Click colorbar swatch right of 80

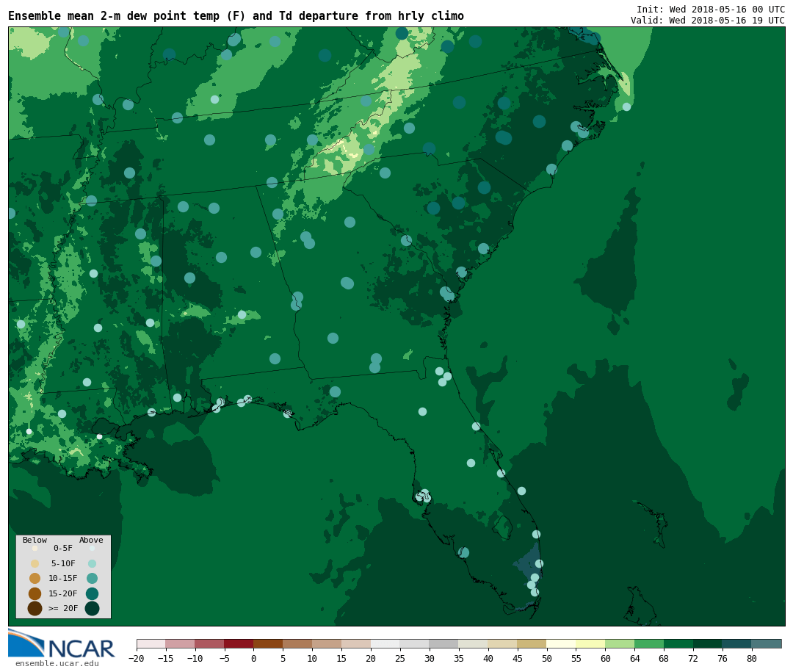click(x=767, y=643)
